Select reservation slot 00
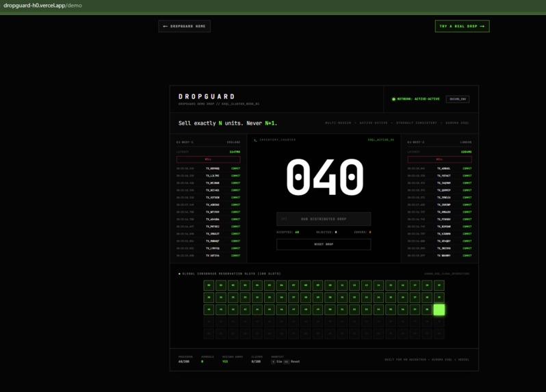 (x=209, y=285)
